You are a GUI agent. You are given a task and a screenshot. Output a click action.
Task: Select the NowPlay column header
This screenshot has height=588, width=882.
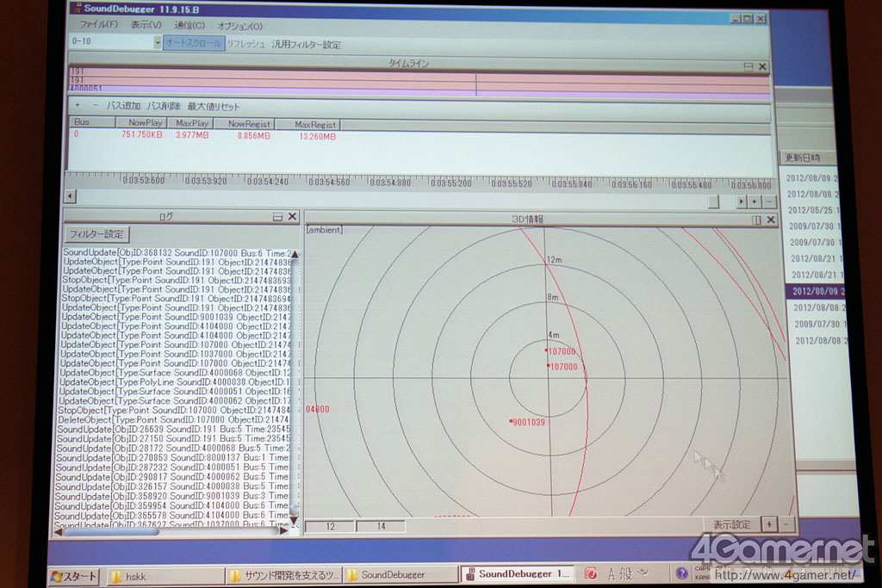pos(140,122)
